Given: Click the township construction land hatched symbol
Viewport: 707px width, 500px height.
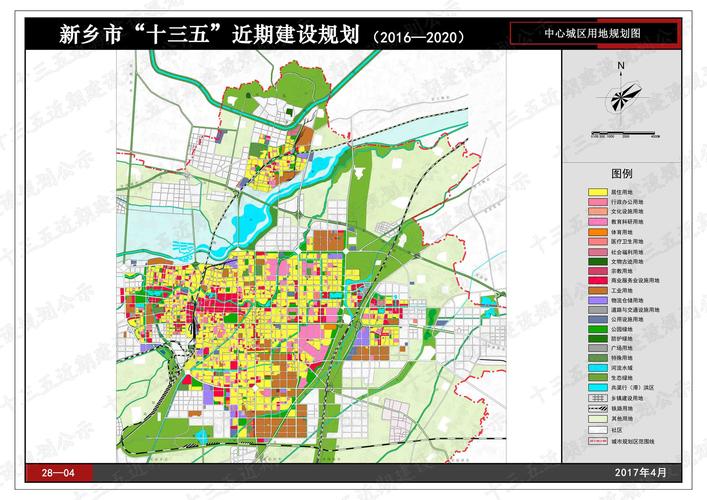Looking at the screenshot, I should 597,397.
